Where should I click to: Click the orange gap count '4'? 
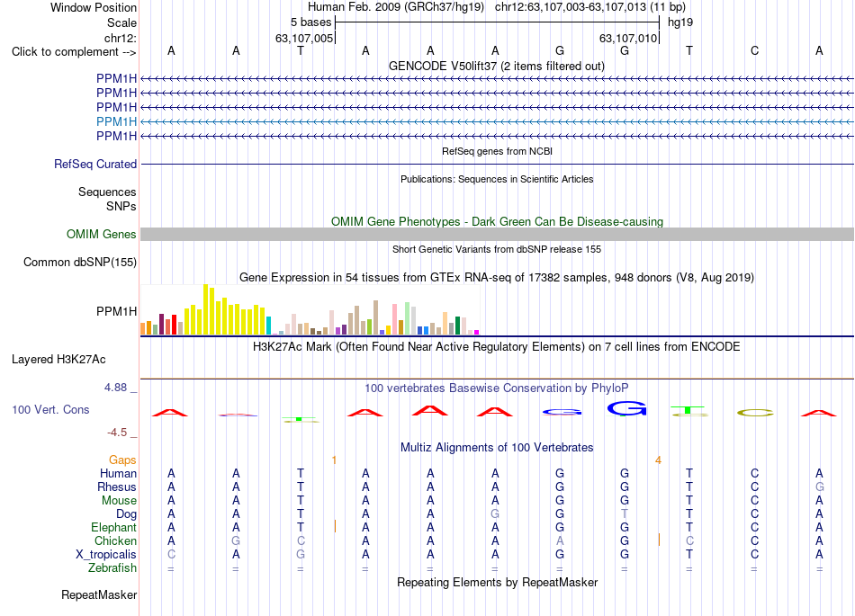coord(658,460)
